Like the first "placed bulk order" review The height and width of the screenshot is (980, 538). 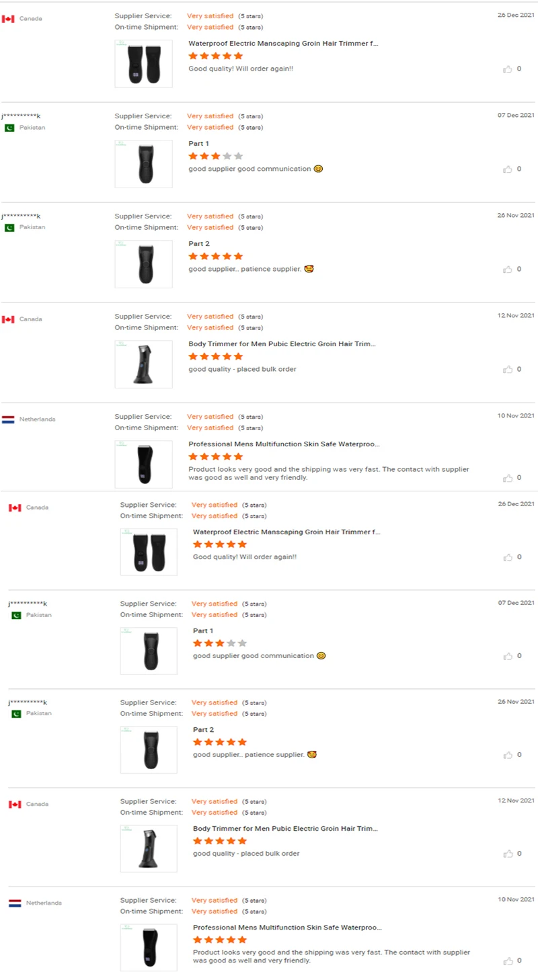pyautogui.click(x=508, y=370)
